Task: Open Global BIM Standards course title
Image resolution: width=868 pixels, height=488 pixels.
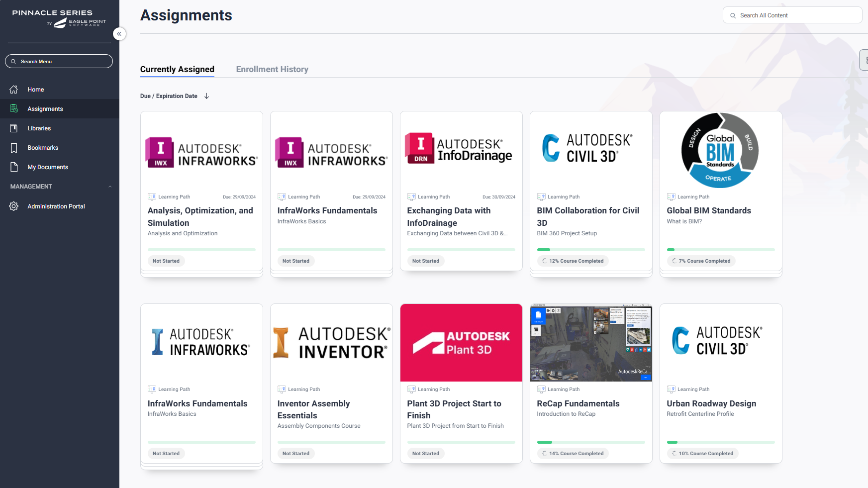Action: click(709, 210)
